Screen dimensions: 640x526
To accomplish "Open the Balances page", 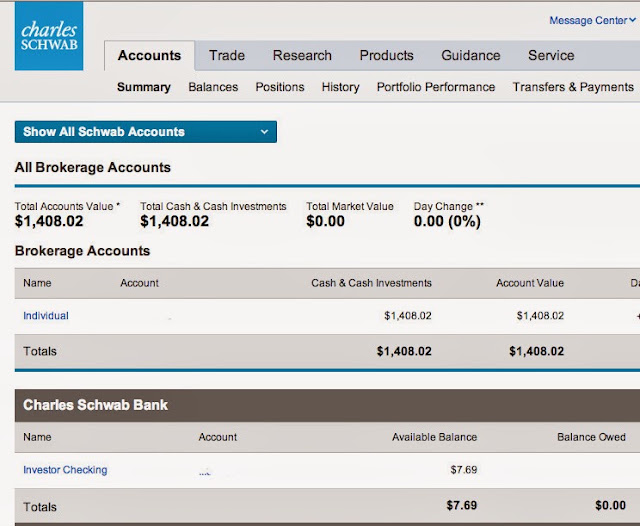I will (x=213, y=87).
